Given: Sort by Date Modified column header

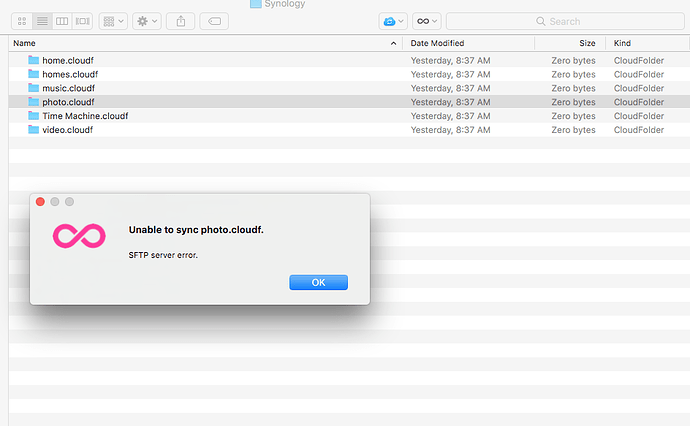Looking at the screenshot, I should (x=468, y=44).
